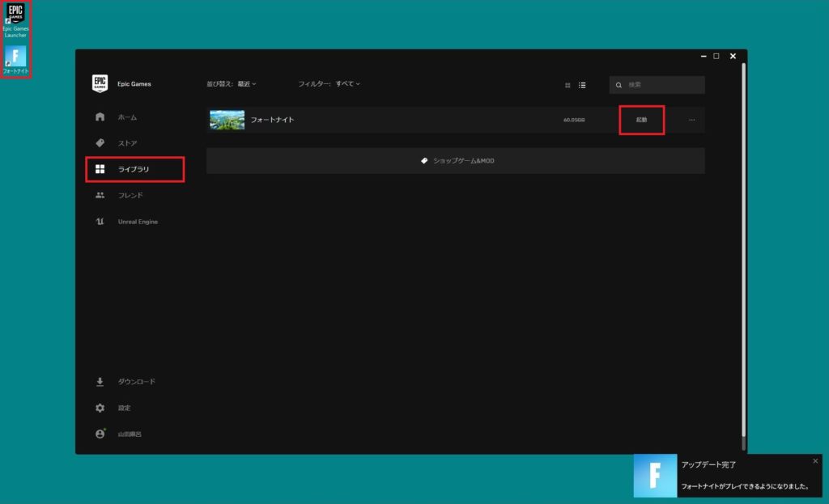The image size is (829, 504).
Task: Click the settings gear icon
Action: coord(100,408)
